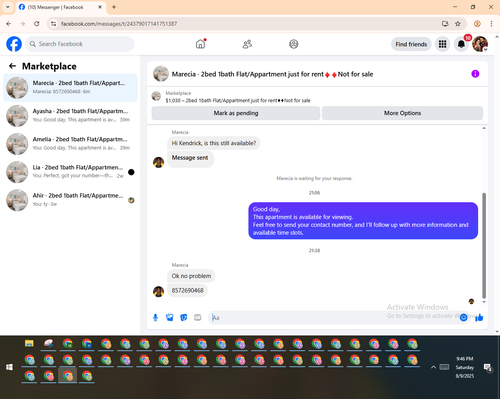Click More Options button
Screen dimensions: 500x399
click(402, 113)
